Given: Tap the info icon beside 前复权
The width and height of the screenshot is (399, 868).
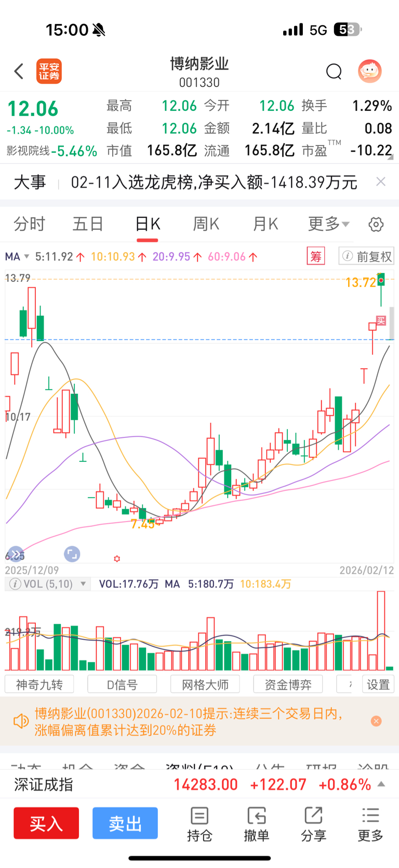Looking at the screenshot, I should (348, 256).
